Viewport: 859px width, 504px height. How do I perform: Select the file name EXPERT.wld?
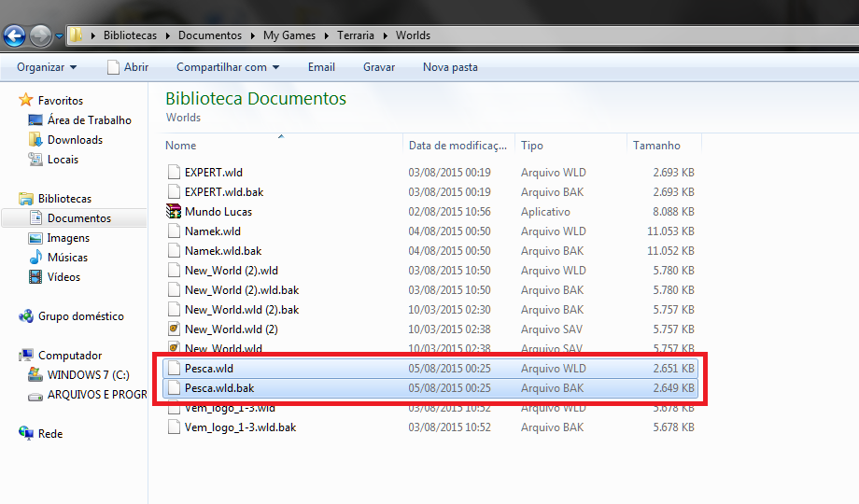[x=214, y=172]
